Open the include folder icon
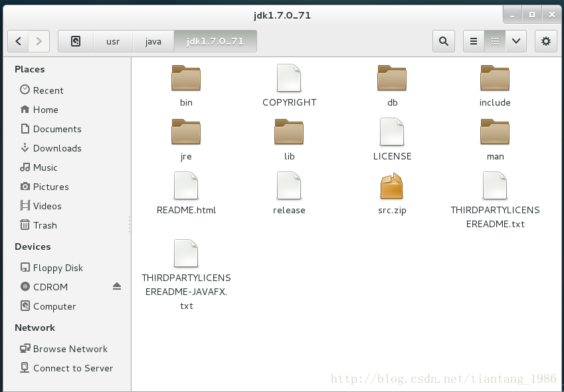The height and width of the screenshot is (392, 564). coord(495,78)
